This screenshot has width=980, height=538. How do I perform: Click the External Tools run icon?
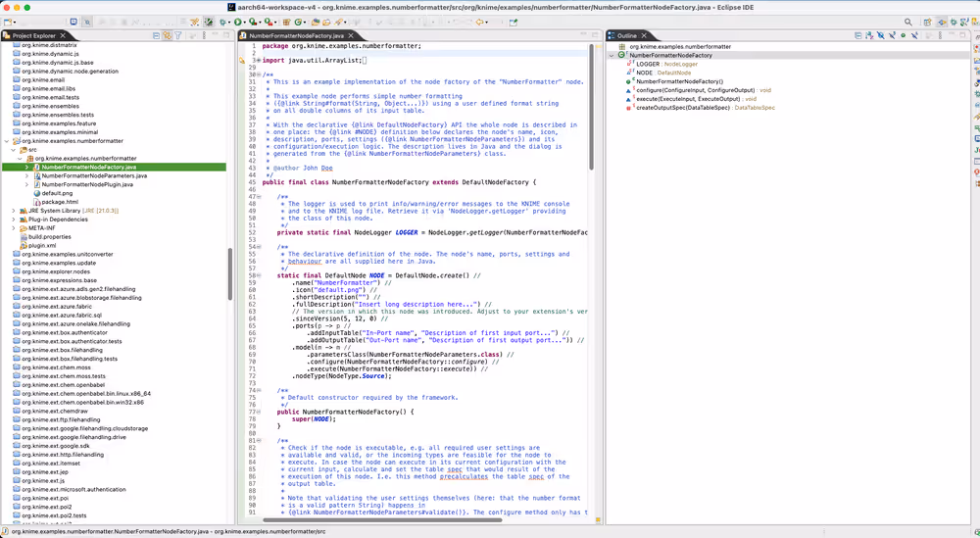(x=269, y=22)
